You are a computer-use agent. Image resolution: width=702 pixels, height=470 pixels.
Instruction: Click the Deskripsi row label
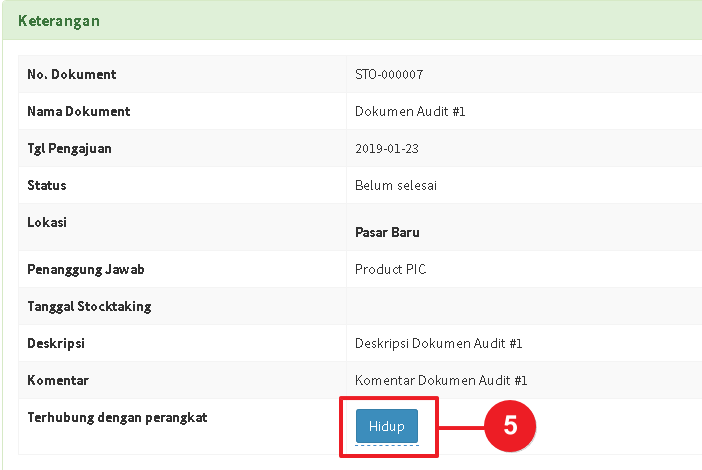(55, 343)
